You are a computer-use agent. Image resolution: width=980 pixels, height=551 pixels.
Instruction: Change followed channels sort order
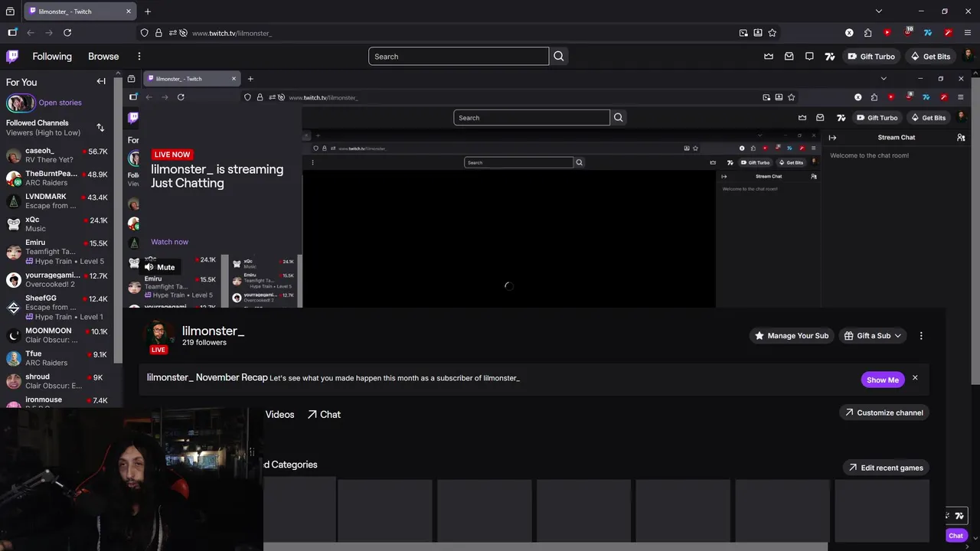(100, 127)
